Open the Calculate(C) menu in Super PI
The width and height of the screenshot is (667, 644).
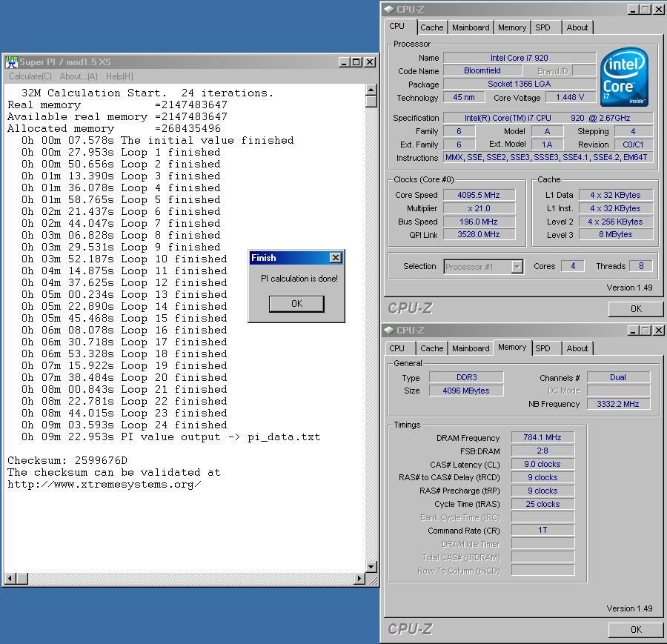pos(30,76)
